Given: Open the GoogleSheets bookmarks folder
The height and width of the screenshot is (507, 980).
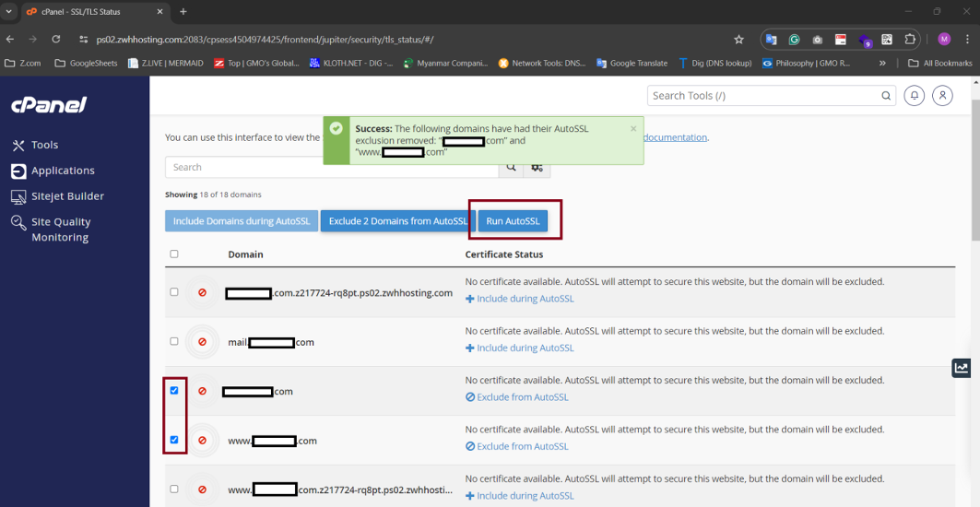Looking at the screenshot, I should click(x=87, y=63).
